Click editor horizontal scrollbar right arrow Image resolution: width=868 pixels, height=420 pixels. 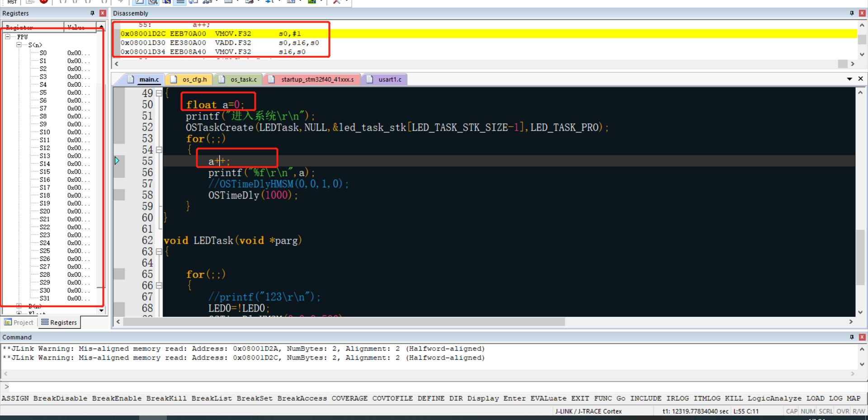[x=851, y=322]
